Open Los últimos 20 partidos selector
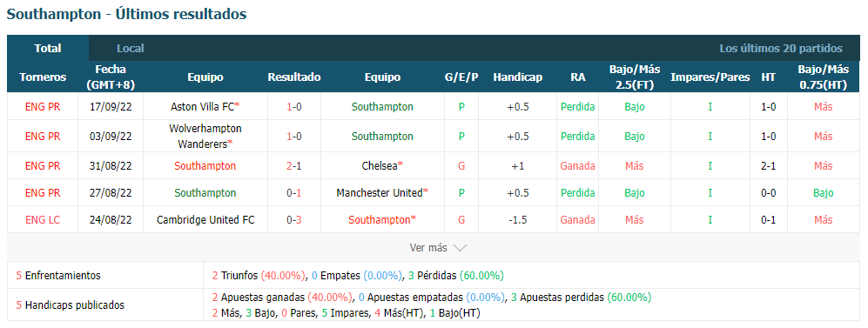 781,49
